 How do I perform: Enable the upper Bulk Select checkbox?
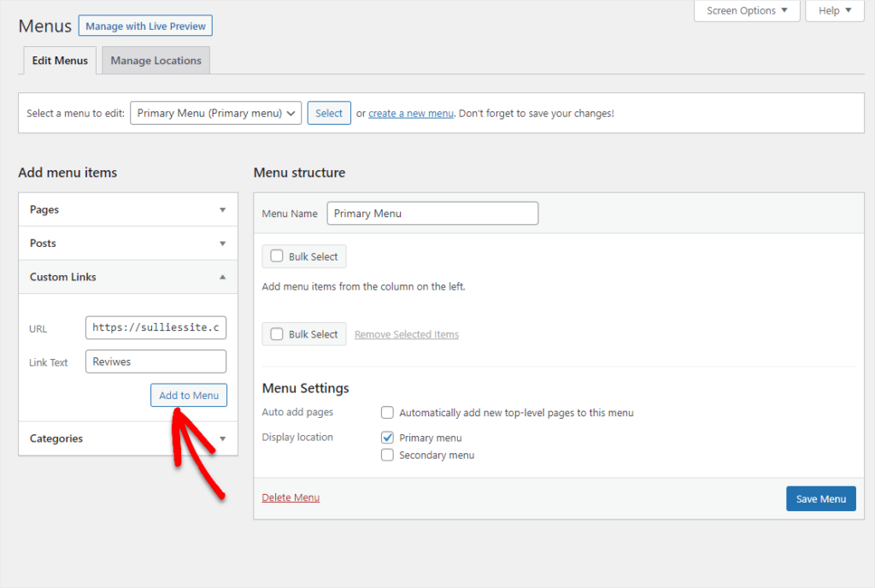click(x=277, y=256)
